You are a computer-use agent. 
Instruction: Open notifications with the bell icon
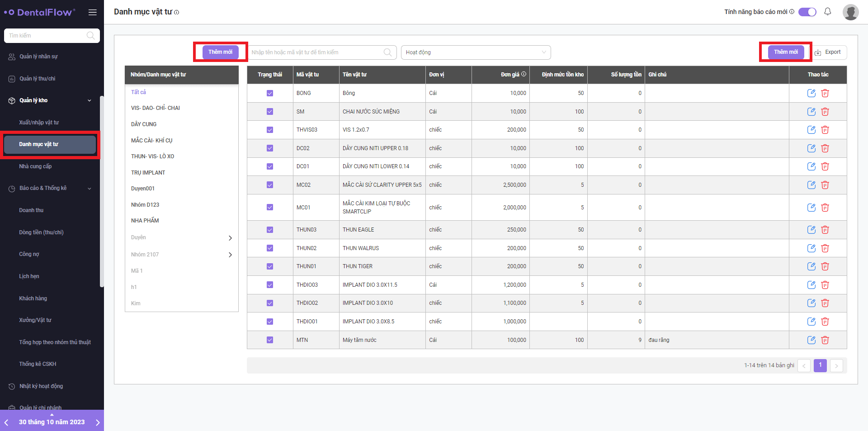pyautogui.click(x=827, y=12)
